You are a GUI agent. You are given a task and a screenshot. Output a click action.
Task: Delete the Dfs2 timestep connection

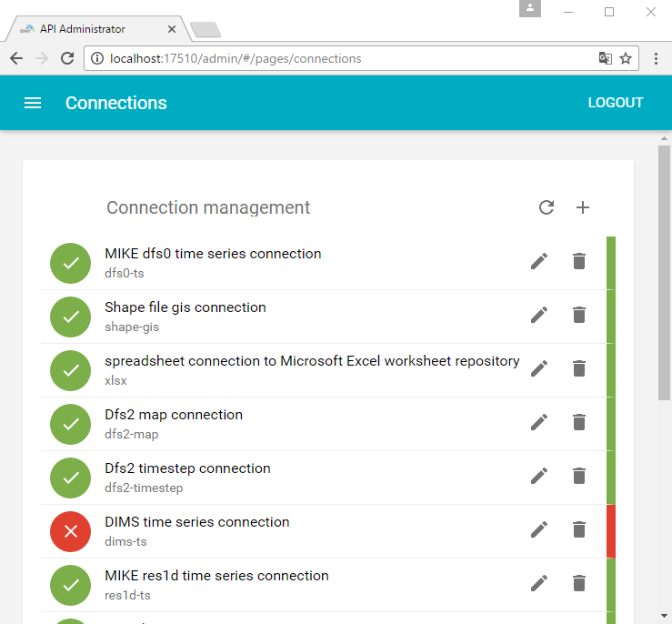click(579, 476)
